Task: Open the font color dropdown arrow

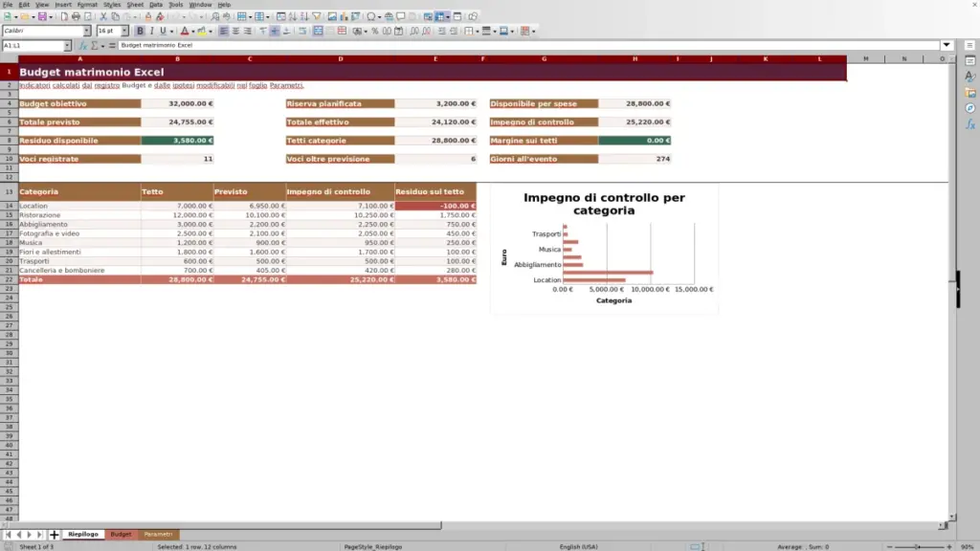Action: (192, 32)
